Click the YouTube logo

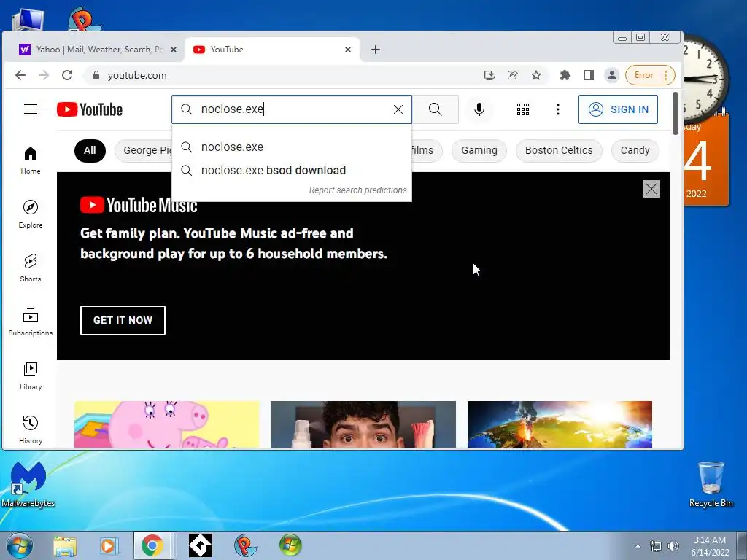(90, 109)
